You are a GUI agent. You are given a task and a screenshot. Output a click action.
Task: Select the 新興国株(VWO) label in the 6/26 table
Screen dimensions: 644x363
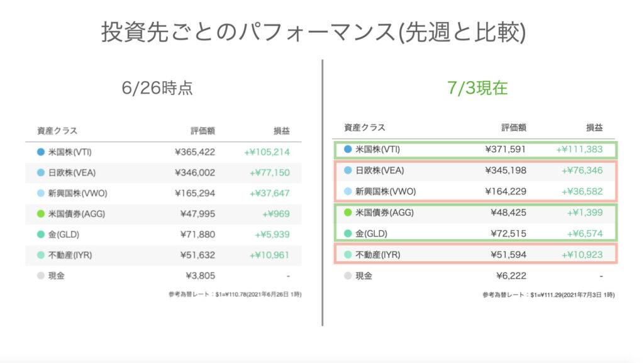tap(75, 193)
